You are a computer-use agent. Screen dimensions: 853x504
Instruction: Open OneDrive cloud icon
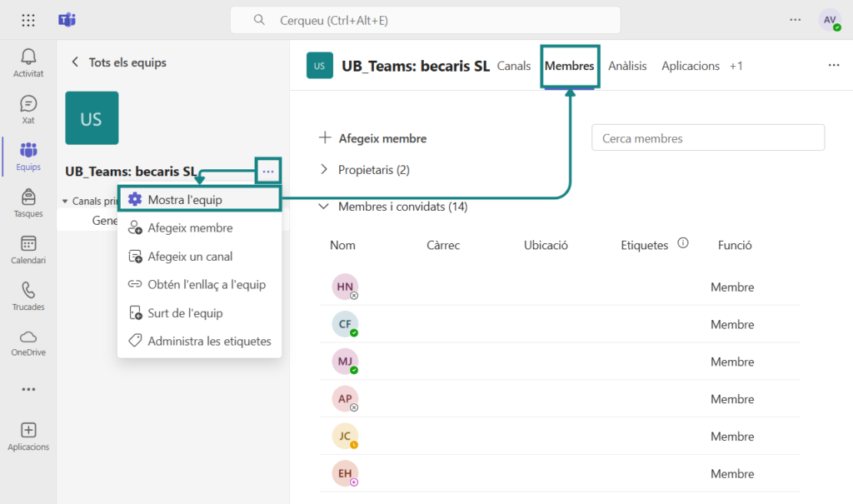click(28, 337)
